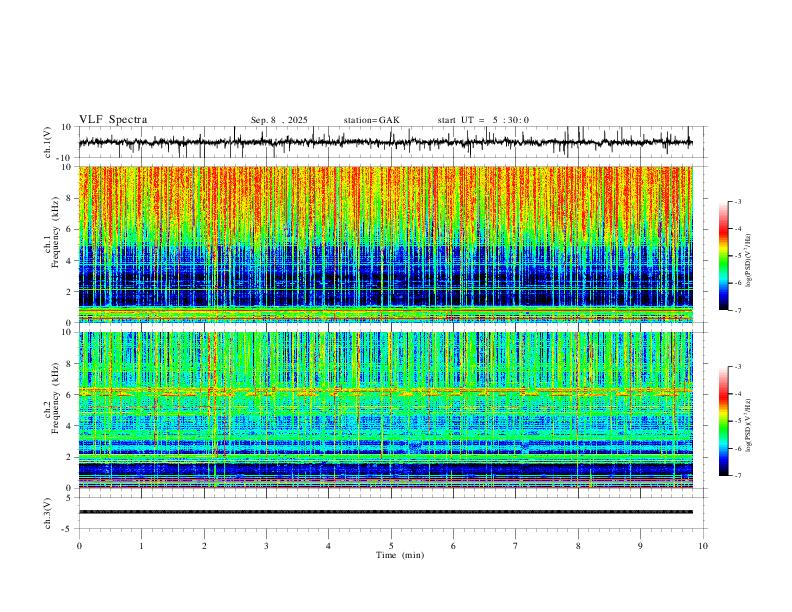Click the "-5" tick on ch.3(V) axis
The image size is (792, 612).
click(x=68, y=529)
